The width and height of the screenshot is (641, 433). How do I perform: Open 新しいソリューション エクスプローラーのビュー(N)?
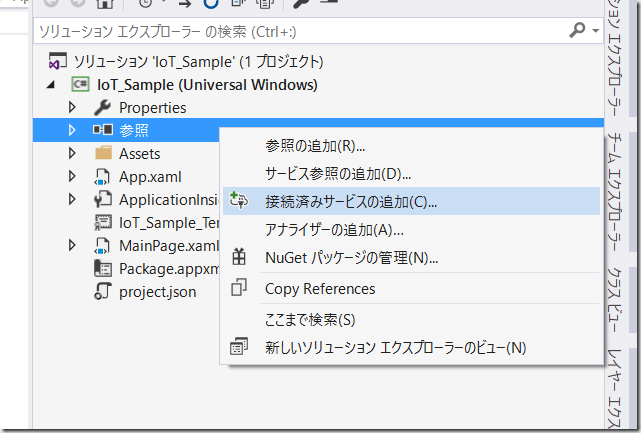[411, 347]
